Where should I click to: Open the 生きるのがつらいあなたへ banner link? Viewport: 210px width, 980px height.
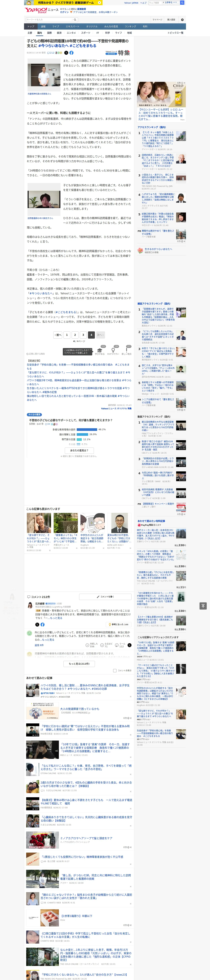pos(161,250)
